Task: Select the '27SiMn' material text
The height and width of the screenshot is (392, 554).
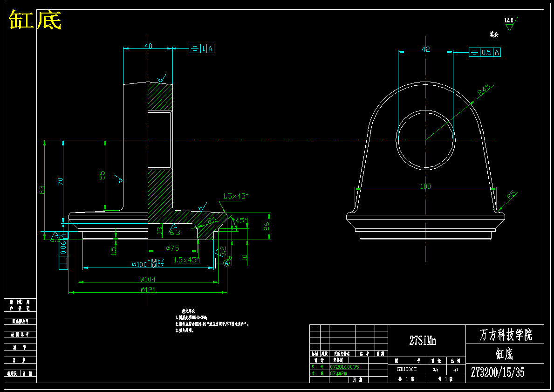Action: 423,340
